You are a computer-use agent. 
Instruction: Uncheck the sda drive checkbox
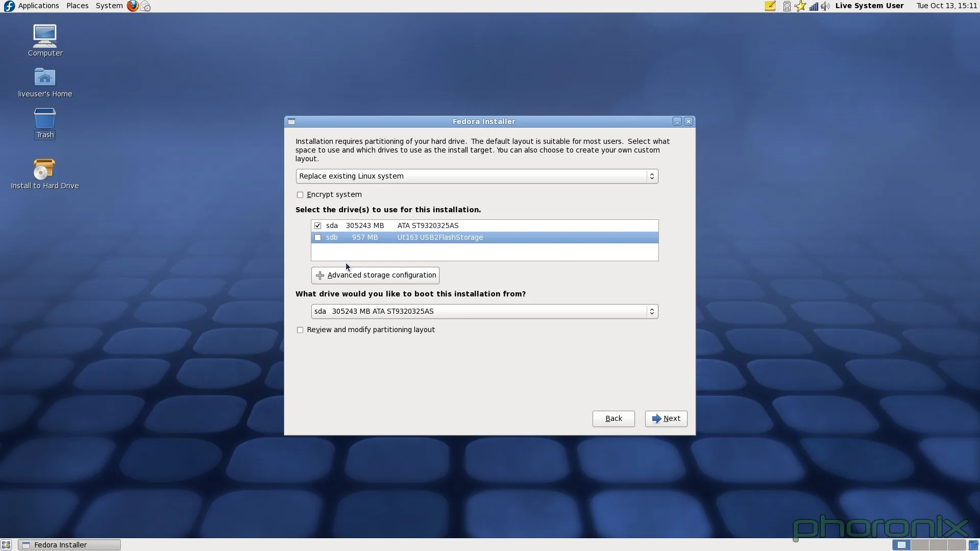pyautogui.click(x=318, y=226)
